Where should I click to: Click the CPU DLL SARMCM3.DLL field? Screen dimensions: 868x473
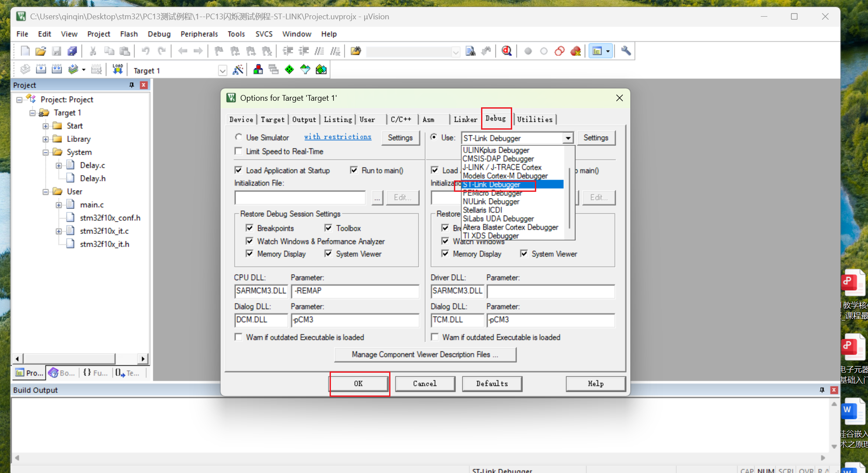(261, 291)
